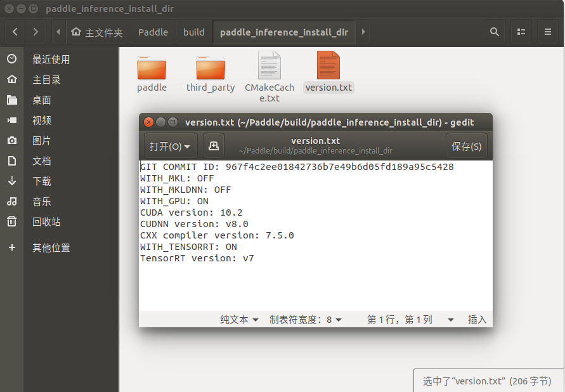Open the 纯文本 language dropdown
Image resolution: width=565 pixels, height=392 pixels.
coord(239,320)
